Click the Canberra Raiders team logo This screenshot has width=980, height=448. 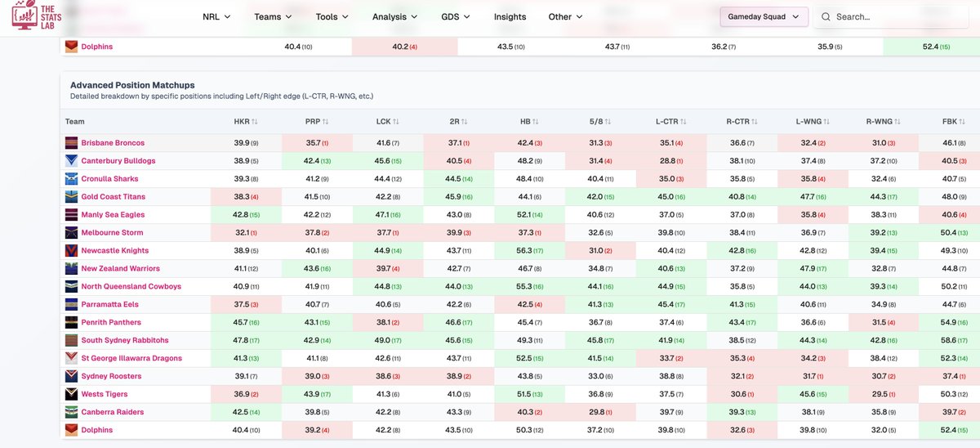coord(72,412)
